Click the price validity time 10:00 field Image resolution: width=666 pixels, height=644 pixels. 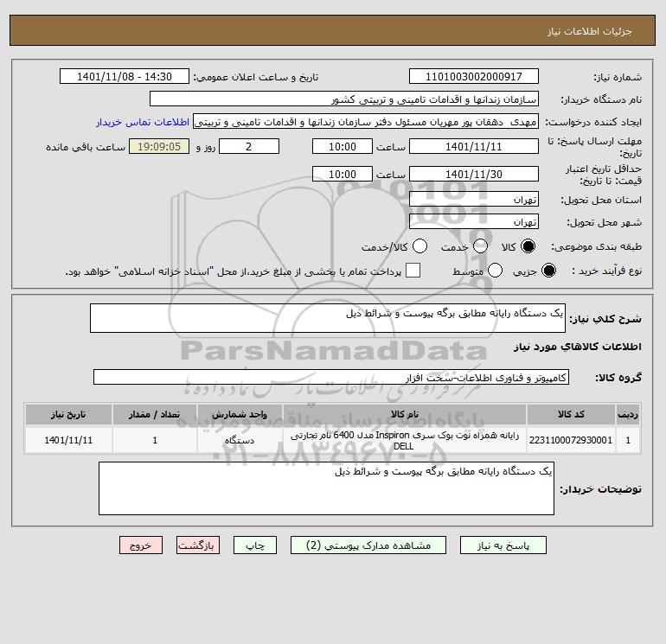pos(343,174)
